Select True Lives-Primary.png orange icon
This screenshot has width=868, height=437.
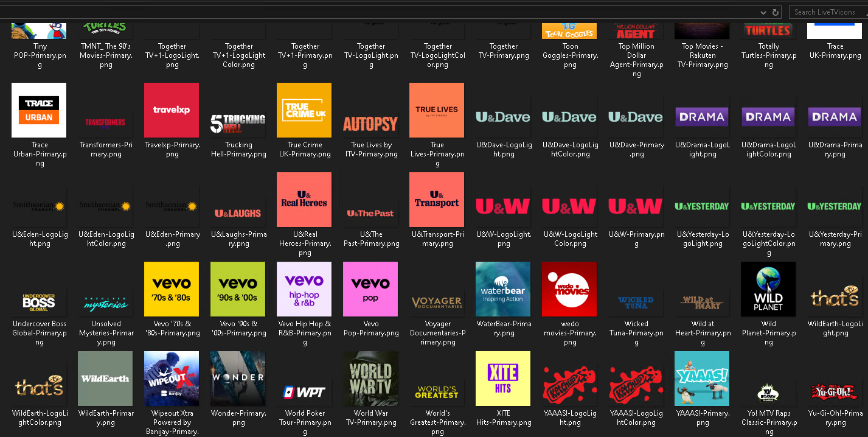pos(437,110)
